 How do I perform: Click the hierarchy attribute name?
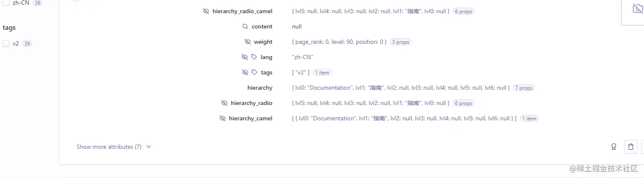[x=260, y=88]
